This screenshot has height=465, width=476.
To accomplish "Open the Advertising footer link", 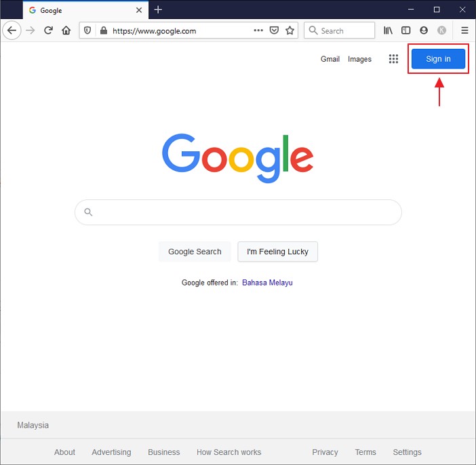I will click(111, 452).
